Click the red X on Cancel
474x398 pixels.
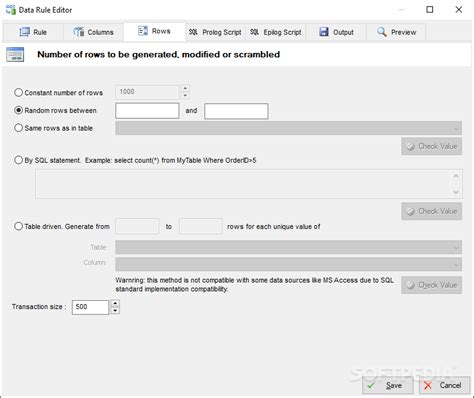pyautogui.click(x=428, y=386)
